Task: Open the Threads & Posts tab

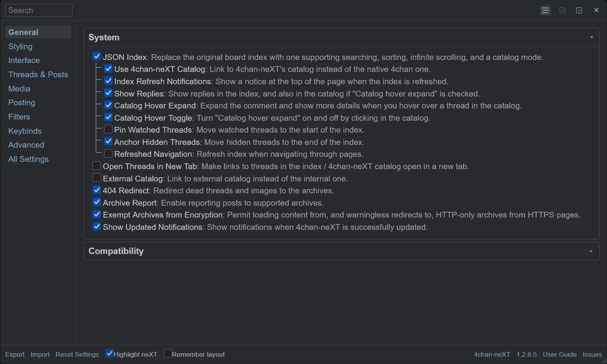Action: (38, 75)
